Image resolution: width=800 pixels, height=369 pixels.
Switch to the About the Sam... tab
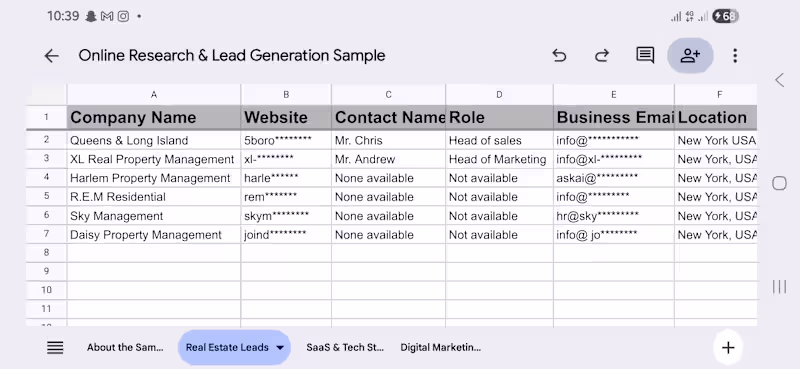125,348
